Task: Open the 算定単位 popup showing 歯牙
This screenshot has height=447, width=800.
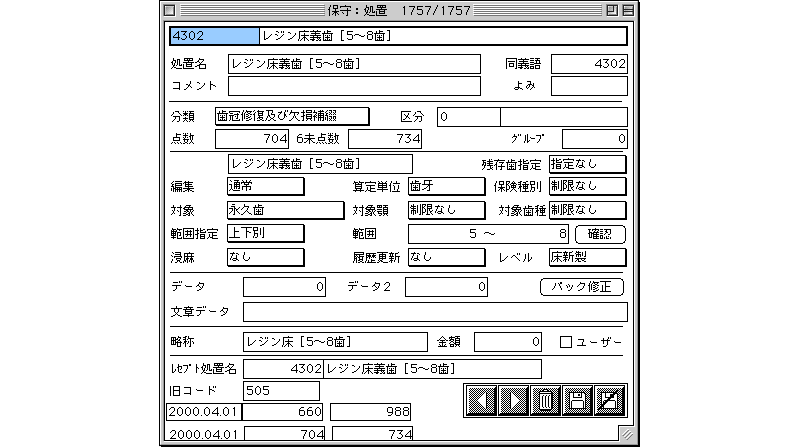Action: pyautogui.click(x=446, y=186)
